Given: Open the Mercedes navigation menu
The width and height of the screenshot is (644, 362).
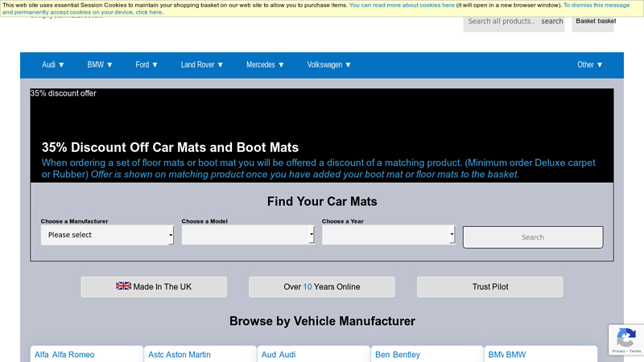Looking at the screenshot, I should (x=265, y=65).
